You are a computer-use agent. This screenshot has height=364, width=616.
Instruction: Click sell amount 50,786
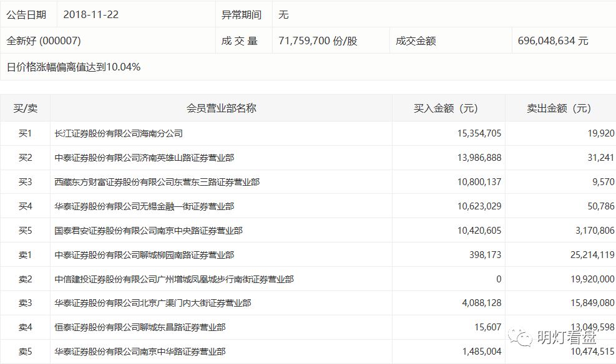601,206
